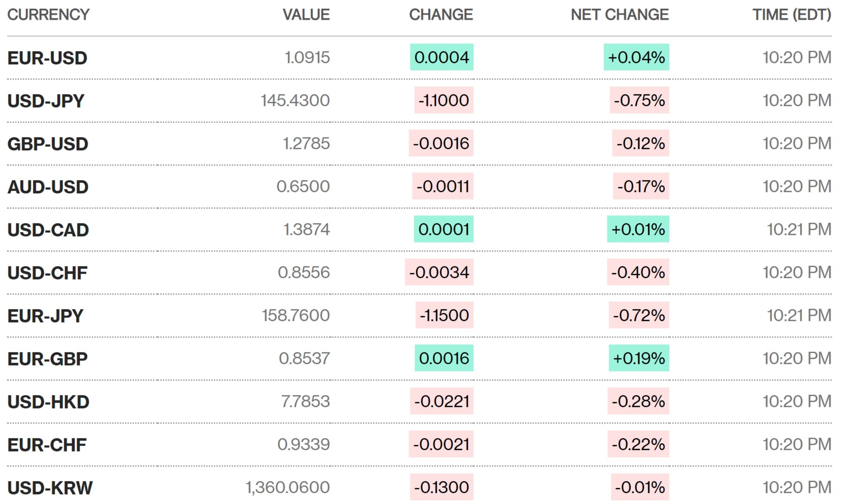The height and width of the screenshot is (504, 841).
Task: Open the EUR-JPY pair link
Action: (45, 316)
